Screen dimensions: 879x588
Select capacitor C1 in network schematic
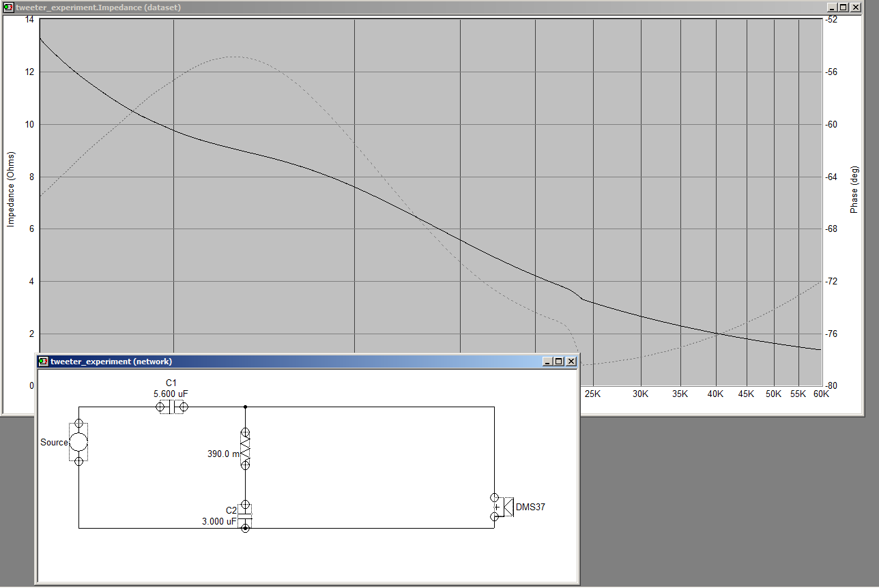173,407
